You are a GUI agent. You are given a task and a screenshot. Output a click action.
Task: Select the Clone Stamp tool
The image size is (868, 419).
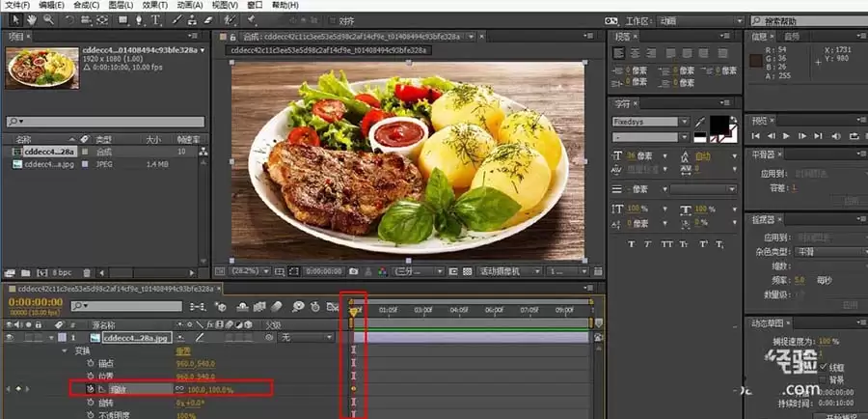[x=193, y=20]
